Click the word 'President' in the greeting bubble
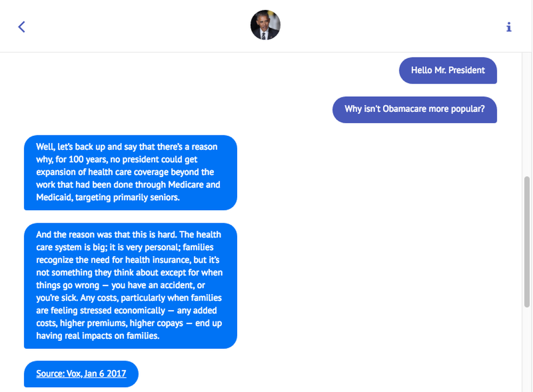 [x=466, y=70]
